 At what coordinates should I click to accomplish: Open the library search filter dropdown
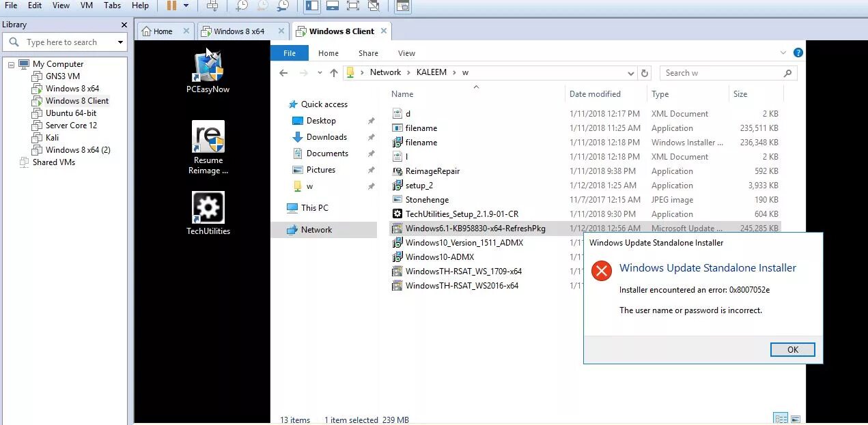point(121,42)
